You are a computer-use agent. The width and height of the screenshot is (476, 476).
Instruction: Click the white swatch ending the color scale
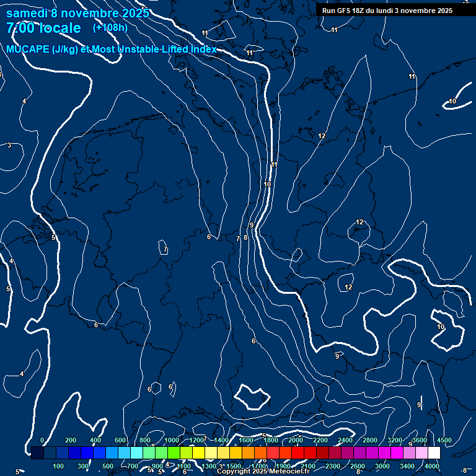coord(434,452)
